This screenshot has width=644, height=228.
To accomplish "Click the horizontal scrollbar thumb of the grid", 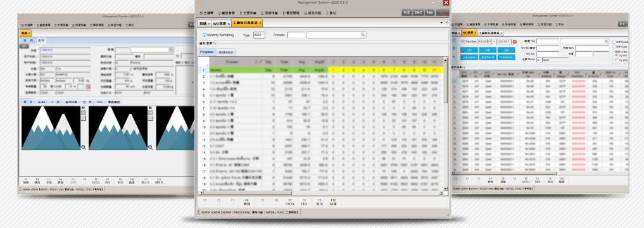I will coord(248,193).
